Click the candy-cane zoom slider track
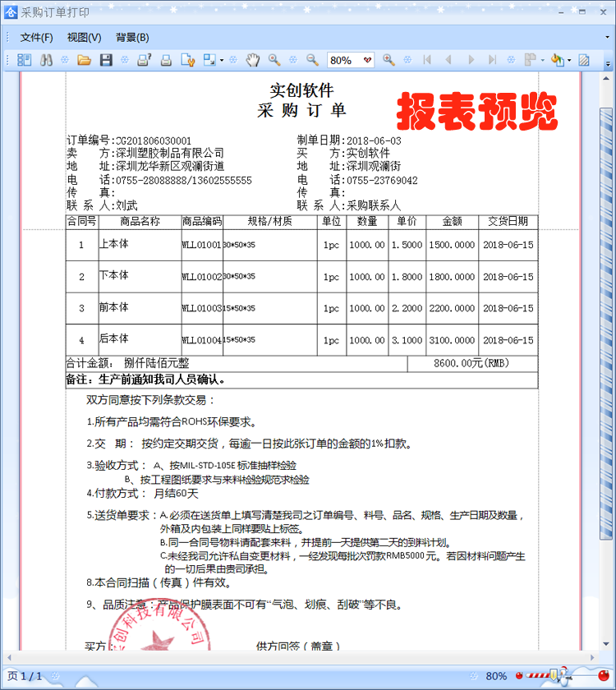The image size is (616, 690). point(538,675)
